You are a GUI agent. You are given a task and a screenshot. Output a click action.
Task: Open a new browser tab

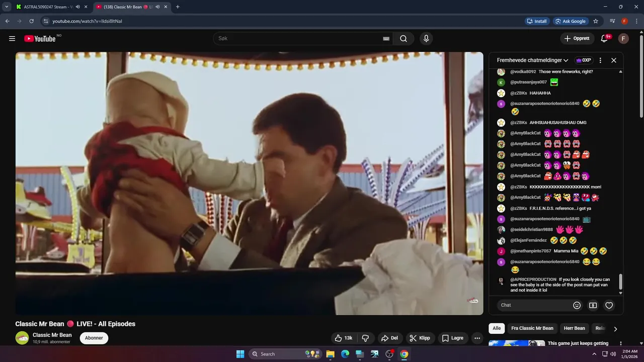coord(178,7)
